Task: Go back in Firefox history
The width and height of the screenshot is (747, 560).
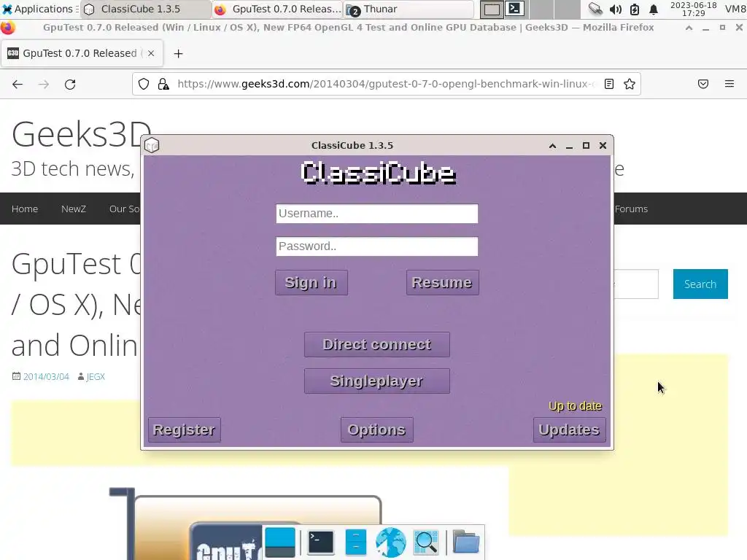Action: [18, 85]
